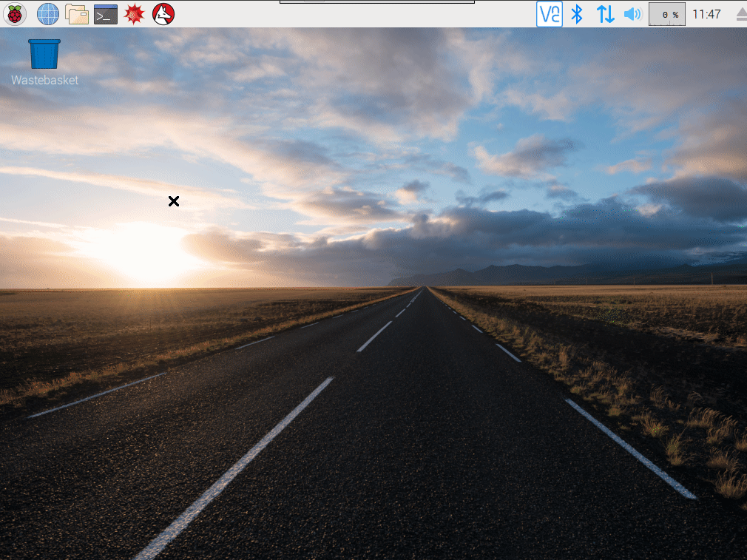Open the File Manager
This screenshot has height=560, width=747.
coord(76,13)
